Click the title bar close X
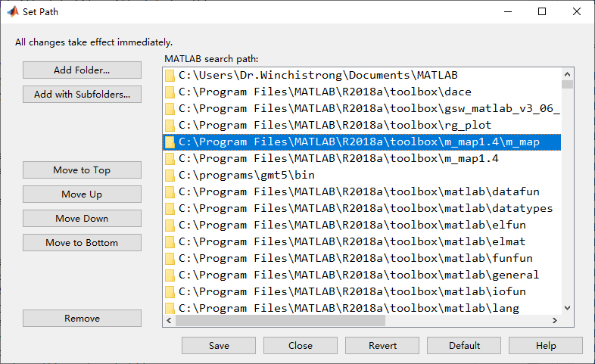This screenshot has height=364, width=595. (x=576, y=12)
